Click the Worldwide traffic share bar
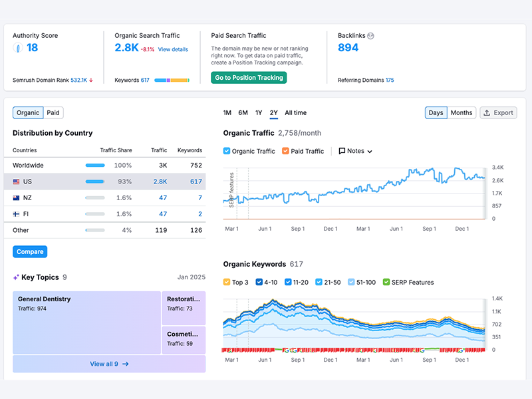Image resolution: width=532 pixels, height=399 pixels. point(95,166)
